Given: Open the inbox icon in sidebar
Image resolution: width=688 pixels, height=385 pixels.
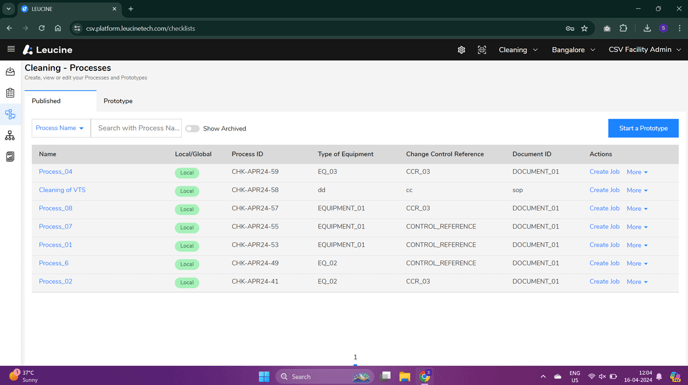Looking at the screenshot, I should point(10,72).
